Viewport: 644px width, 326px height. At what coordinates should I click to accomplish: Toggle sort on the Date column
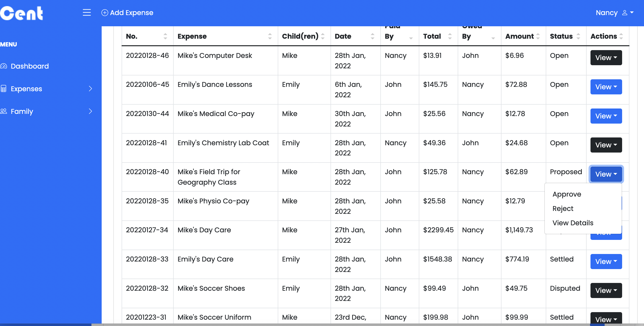point(371,36)
